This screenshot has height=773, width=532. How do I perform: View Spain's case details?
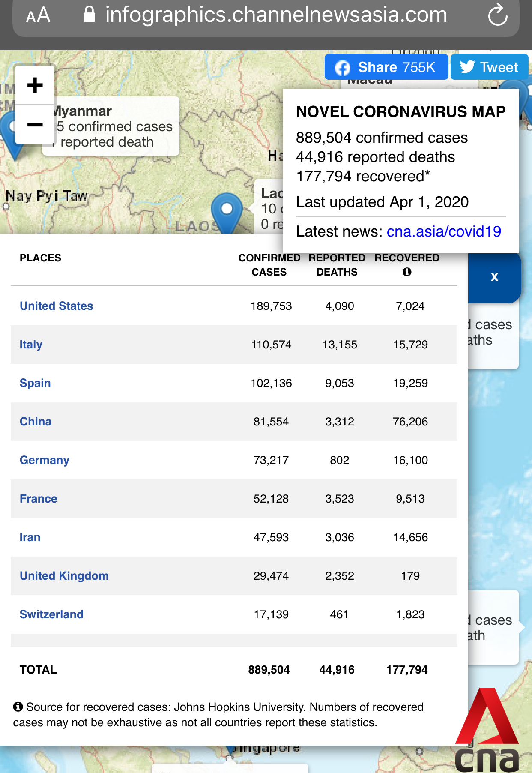[x=35, y=383]
